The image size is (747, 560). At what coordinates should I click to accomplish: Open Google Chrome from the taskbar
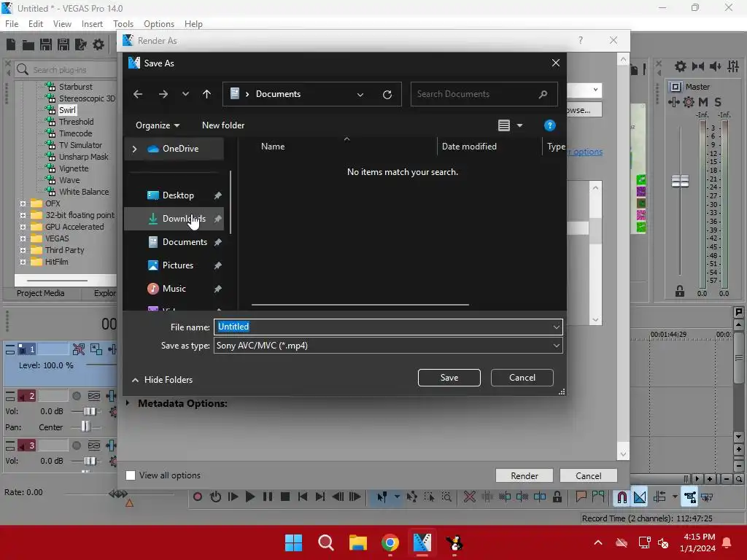pyautogui.click(x=390, y=542)
